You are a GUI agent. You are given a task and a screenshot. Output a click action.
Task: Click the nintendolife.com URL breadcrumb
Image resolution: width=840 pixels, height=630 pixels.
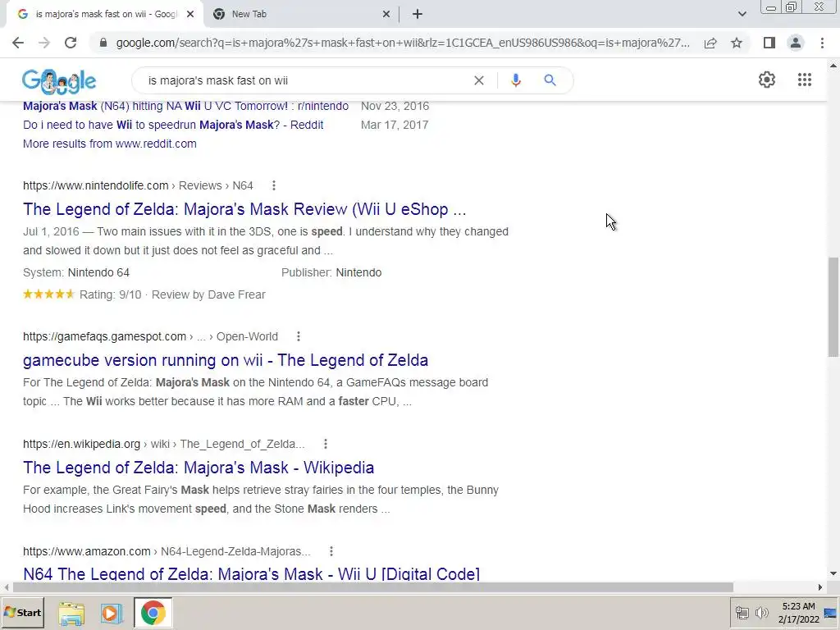point(138,185)
